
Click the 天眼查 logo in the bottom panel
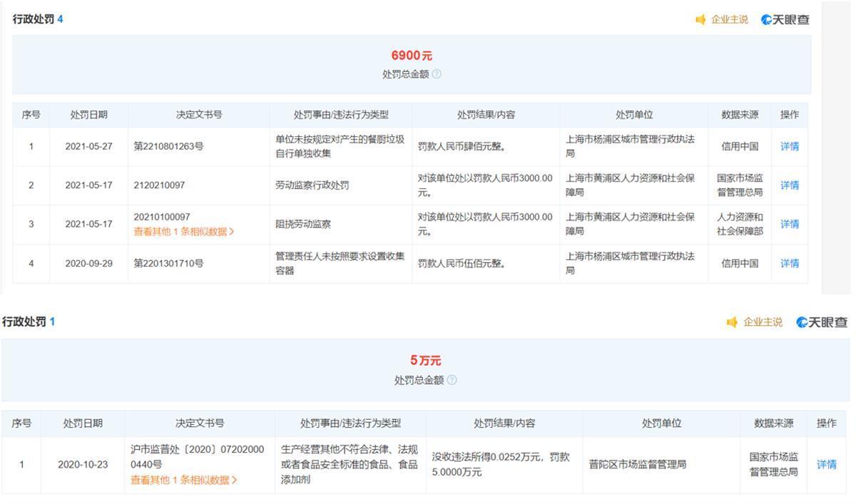pos(822,322)
